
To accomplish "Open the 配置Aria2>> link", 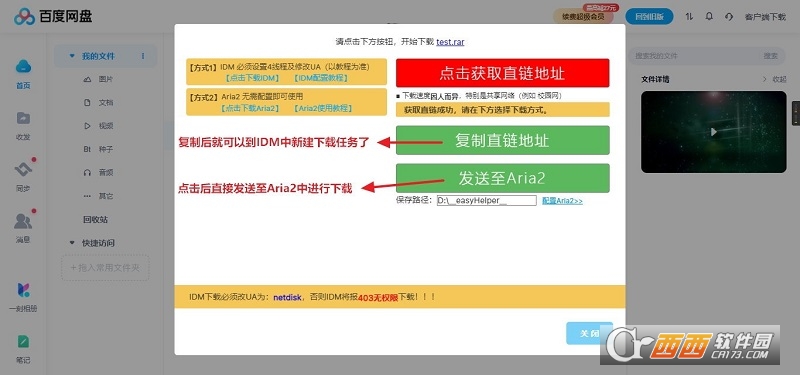I will (x=562, y=201).
